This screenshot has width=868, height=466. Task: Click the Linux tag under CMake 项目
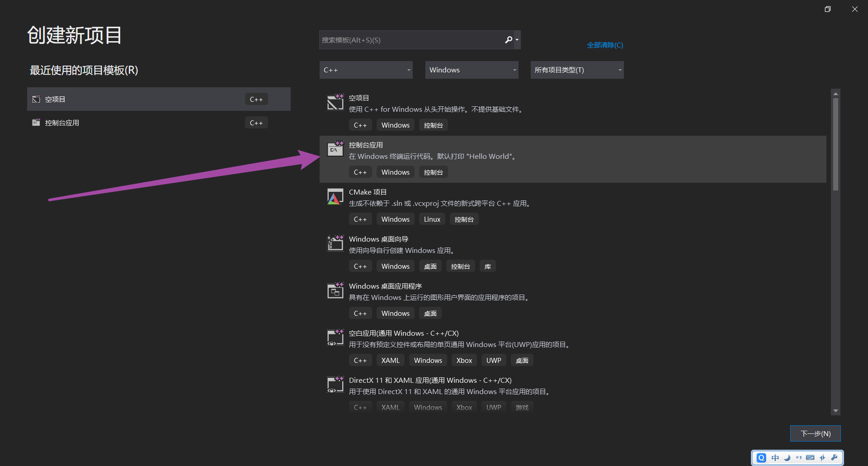click(x=432, y=219)
